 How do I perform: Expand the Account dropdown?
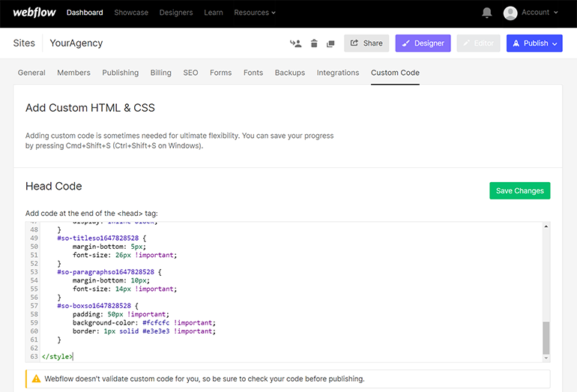pos(540,13)
